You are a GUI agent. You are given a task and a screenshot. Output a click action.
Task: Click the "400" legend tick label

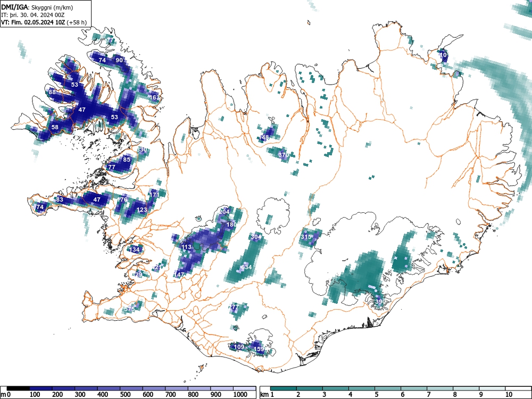[103, 394]
